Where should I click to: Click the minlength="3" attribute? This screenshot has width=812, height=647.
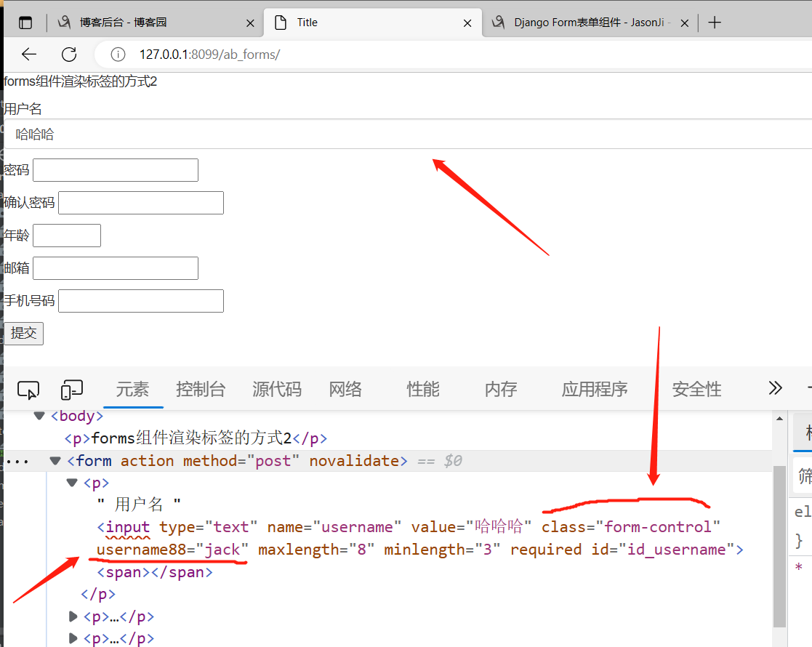pyautogui.click(x=442, y=549)
